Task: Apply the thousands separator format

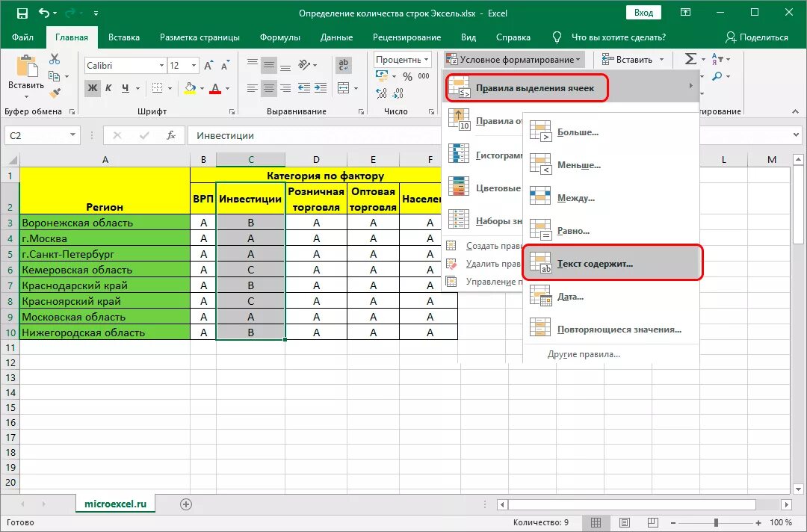Action: pyautogui.click(x=424, y=76)
